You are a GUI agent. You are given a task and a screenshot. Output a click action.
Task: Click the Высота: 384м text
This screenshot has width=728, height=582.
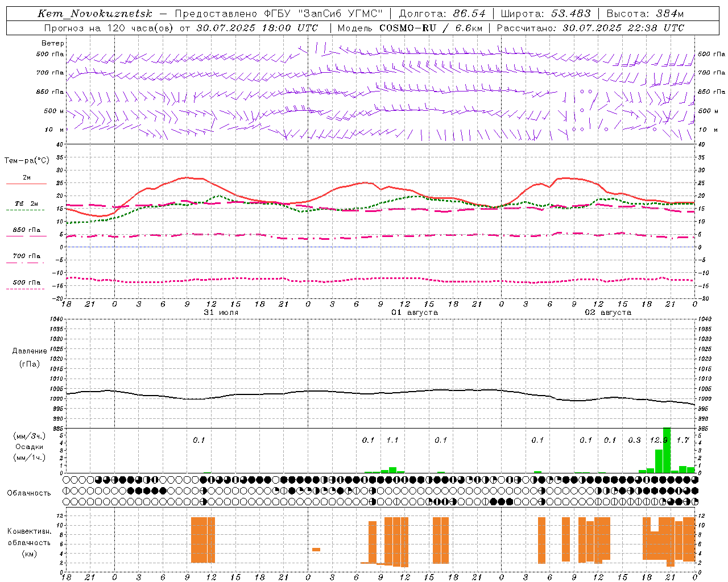pos(645,14)
